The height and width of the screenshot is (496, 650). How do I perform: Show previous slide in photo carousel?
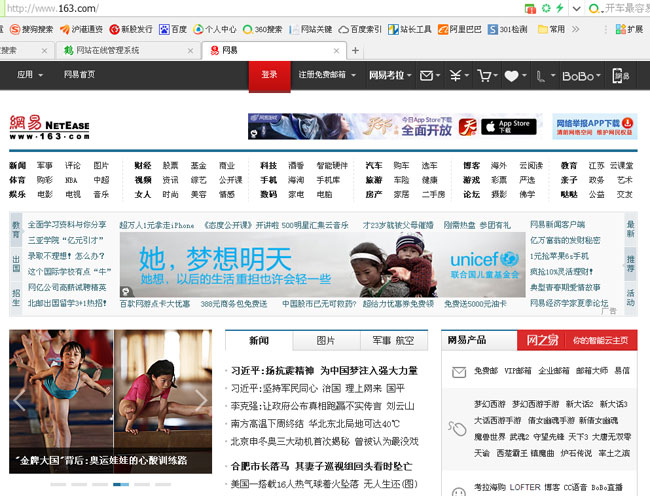click(19, 401)
